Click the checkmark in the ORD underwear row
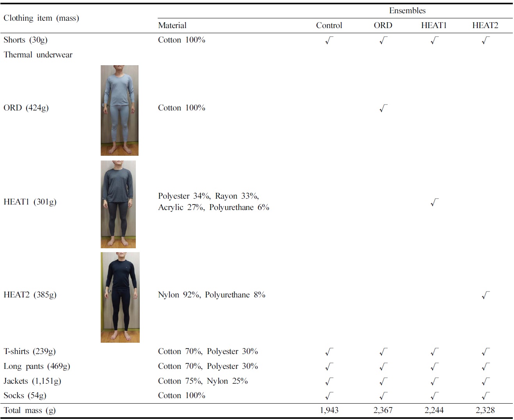The width and height of the screenshot is (514, 420). [x=383, y=108]
